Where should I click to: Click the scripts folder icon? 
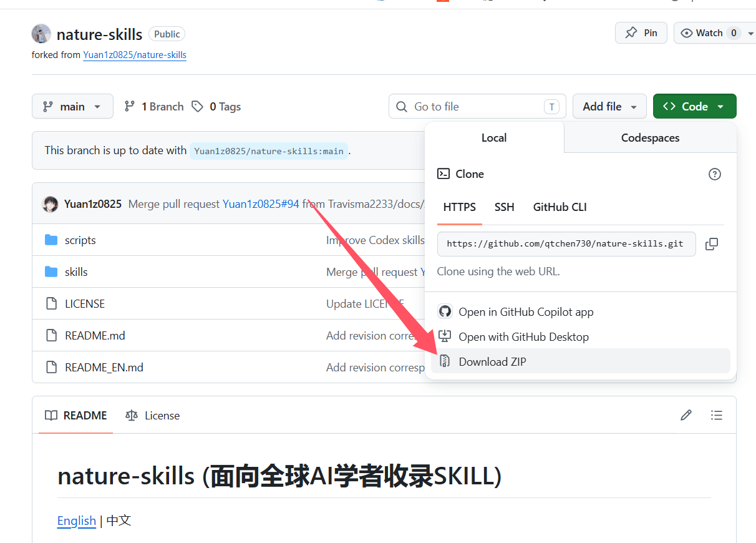coord(51,240)
